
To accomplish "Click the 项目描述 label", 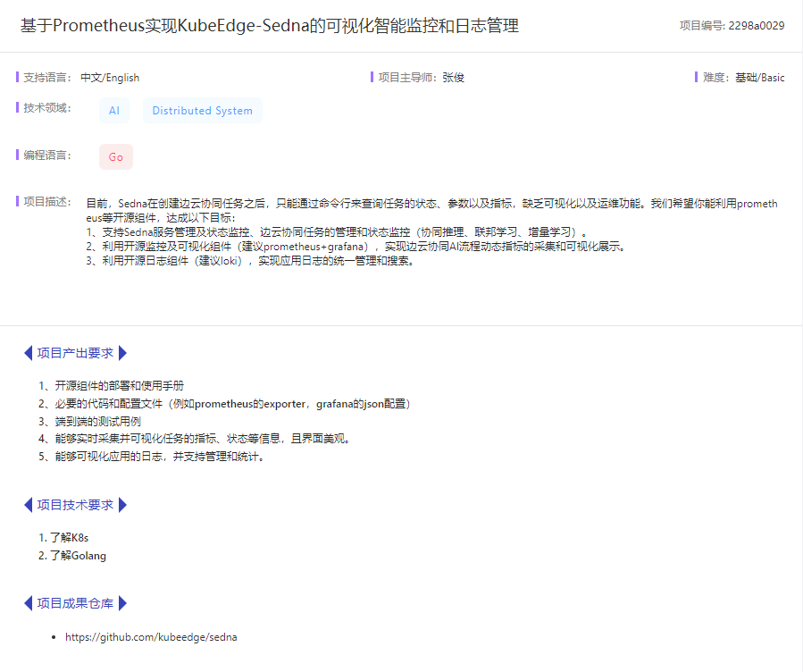I will 46,202.
